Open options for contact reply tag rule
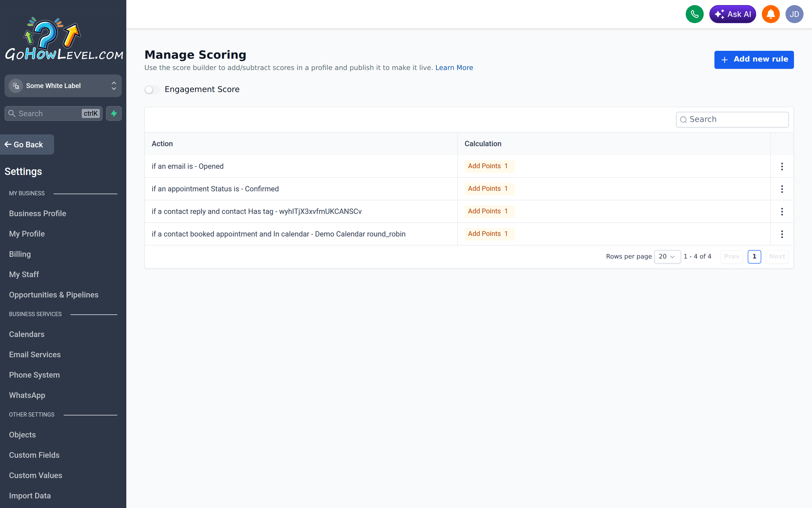Image resolution: width=812 pixels, height=508 pixels. 782,211
